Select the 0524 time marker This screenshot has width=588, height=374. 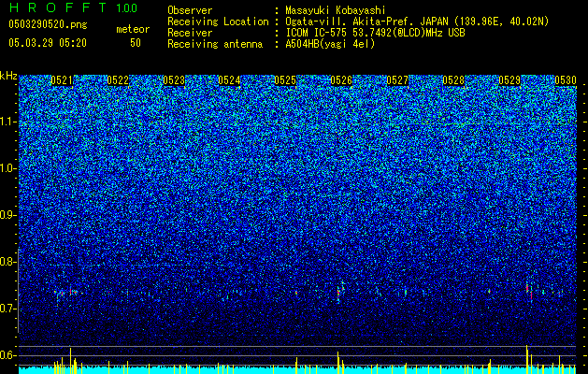tap(229, 80)
